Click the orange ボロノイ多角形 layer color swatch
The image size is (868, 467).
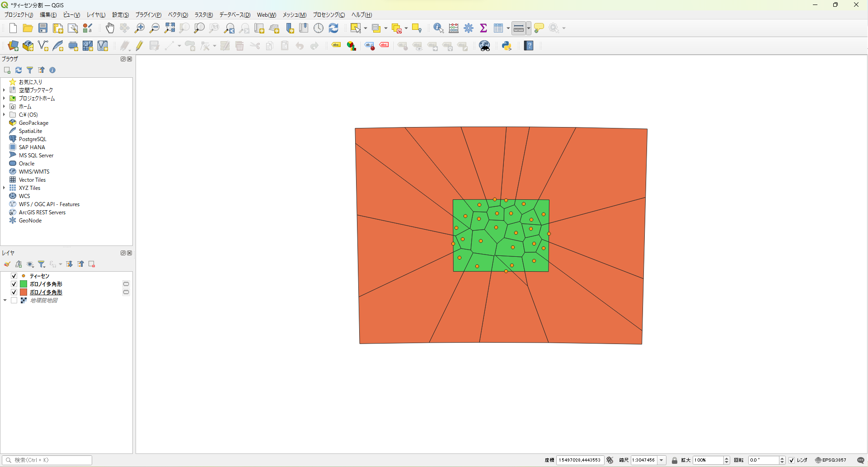[23, 292]
